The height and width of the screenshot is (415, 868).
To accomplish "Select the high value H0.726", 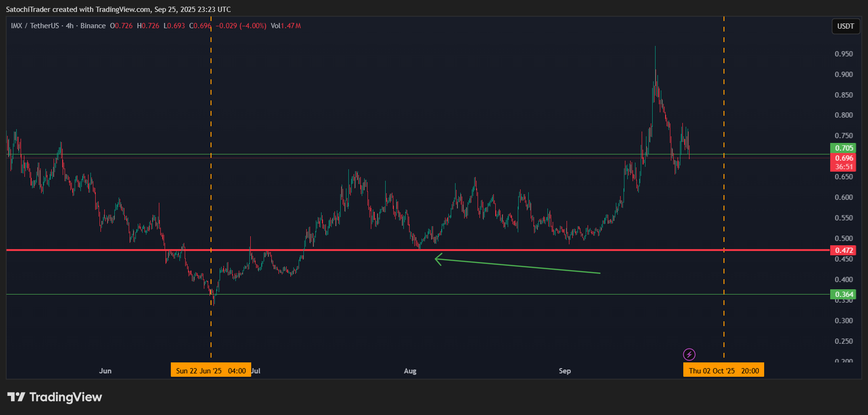I will (148, 26).
